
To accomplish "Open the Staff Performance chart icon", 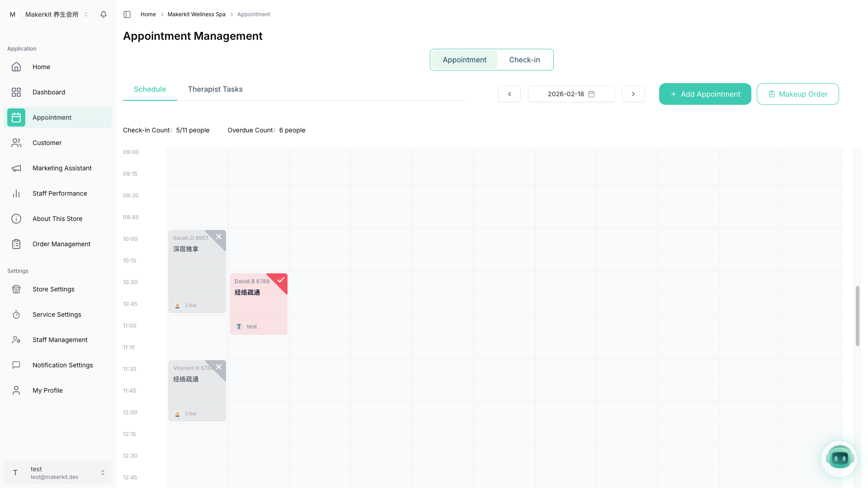I will [16, 193].
